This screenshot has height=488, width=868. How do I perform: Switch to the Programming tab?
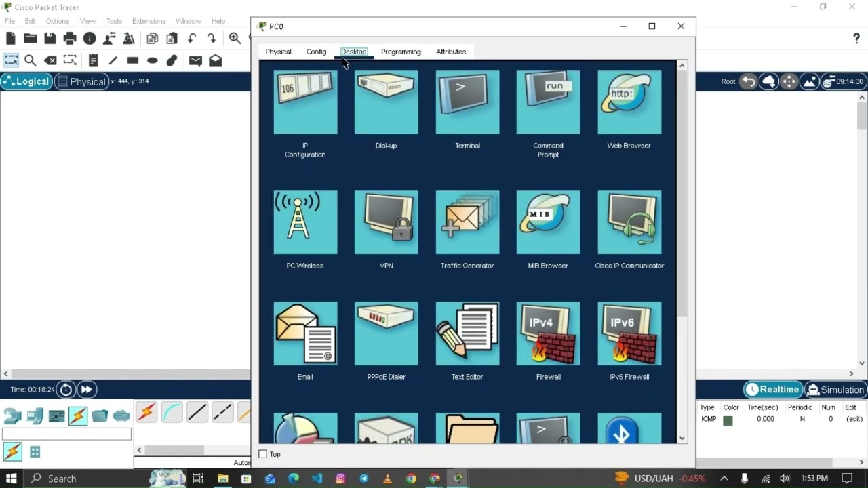pyautogui.click(x=401, y=52)
